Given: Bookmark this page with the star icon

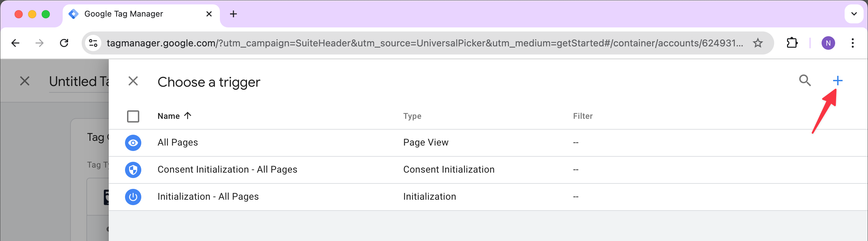Looking at the screenshot, I should (x=758, y=43).
